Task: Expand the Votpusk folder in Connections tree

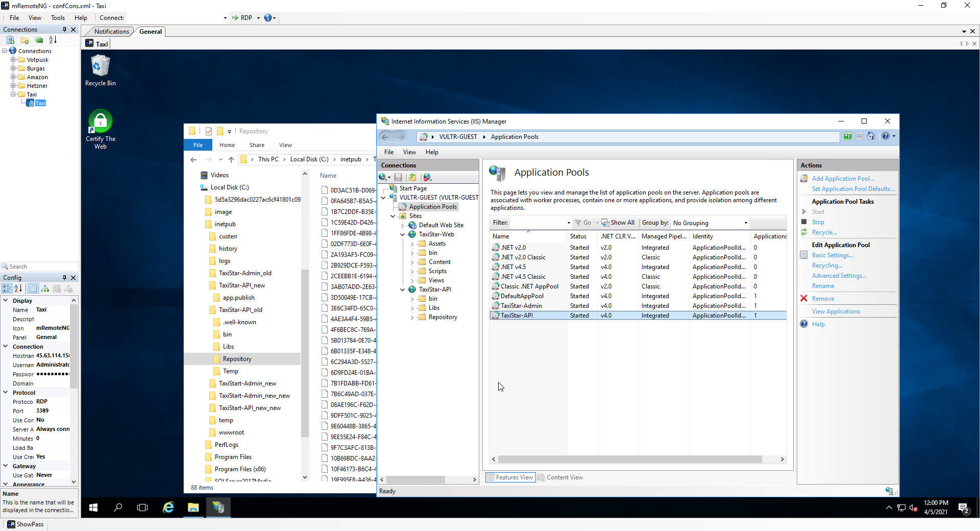Action: 13,60
